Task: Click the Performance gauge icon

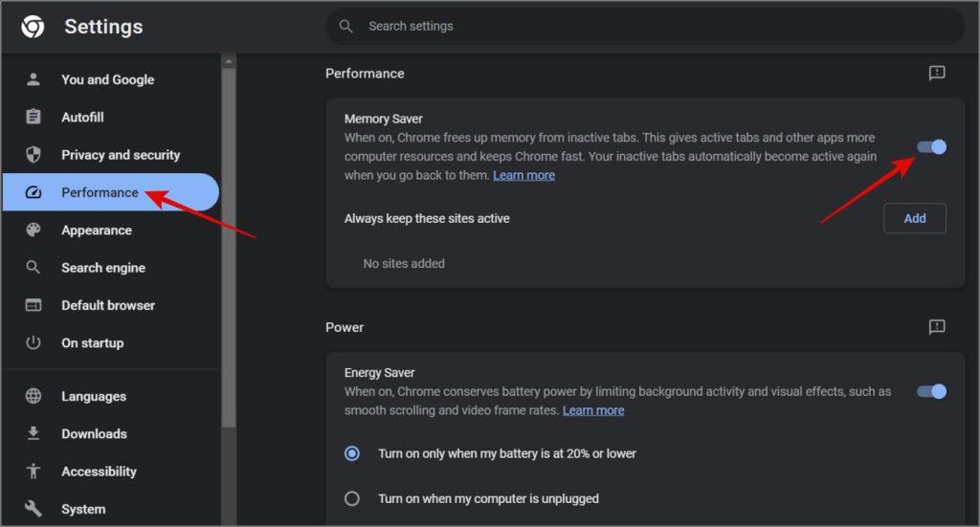Action: point(33,192)
